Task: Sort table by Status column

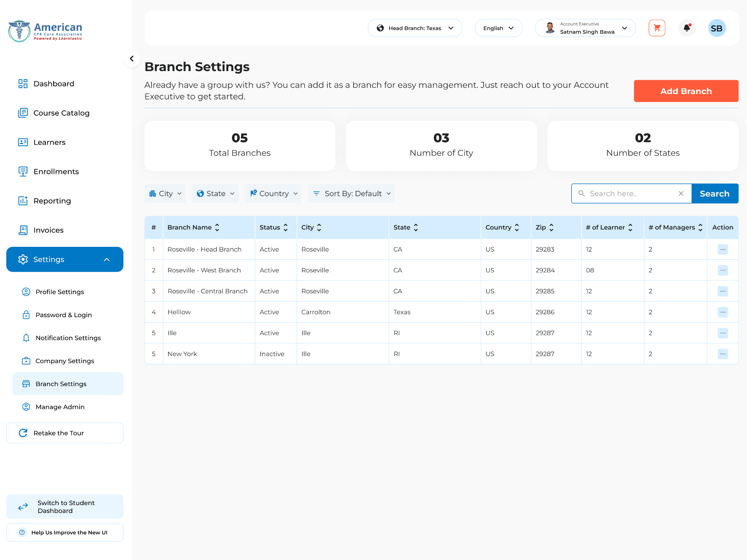Action: [x=286, y=227]
